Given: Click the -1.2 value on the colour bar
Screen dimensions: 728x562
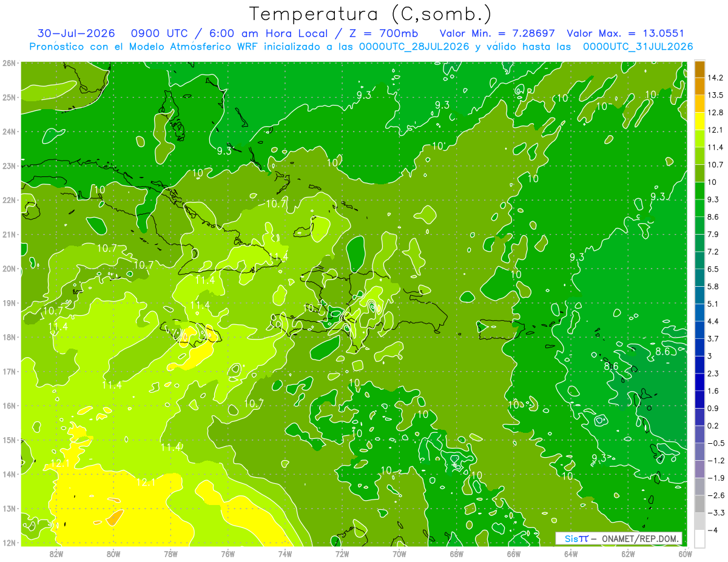Looking at the screenshot, I should pos(715,460).
